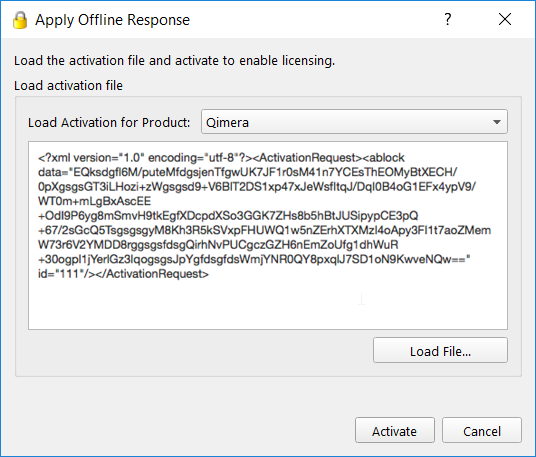Place cursor on line starting "W73r6V2YMDD8"

click(x=218, y=245)
